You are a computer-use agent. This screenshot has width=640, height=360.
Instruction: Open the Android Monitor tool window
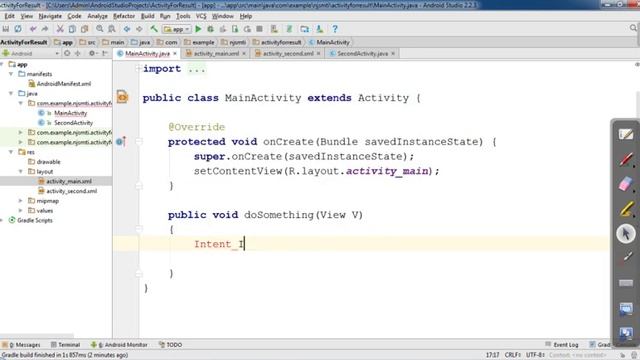pyautogui.click(x=119, y=345)
